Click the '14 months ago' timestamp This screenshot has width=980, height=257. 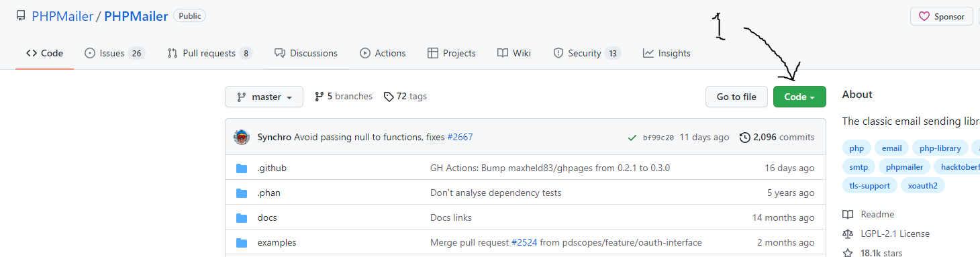[x=783, y=217]
